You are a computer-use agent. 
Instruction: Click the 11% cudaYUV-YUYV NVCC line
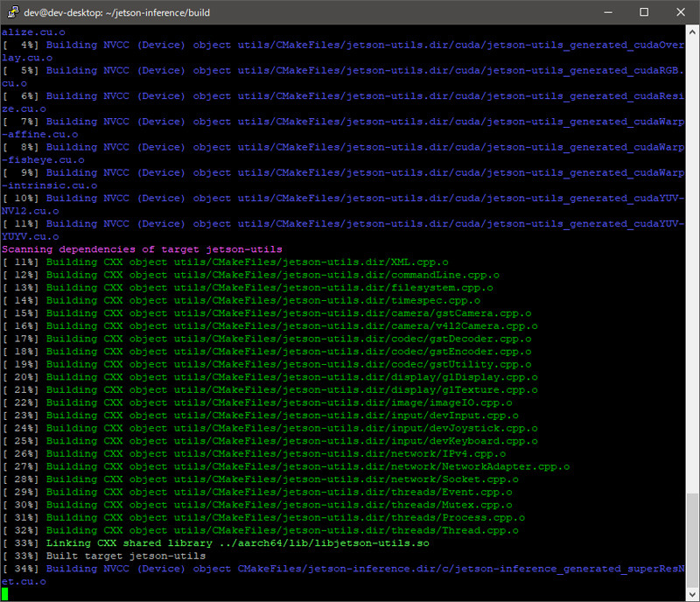(x=343, y=230)
